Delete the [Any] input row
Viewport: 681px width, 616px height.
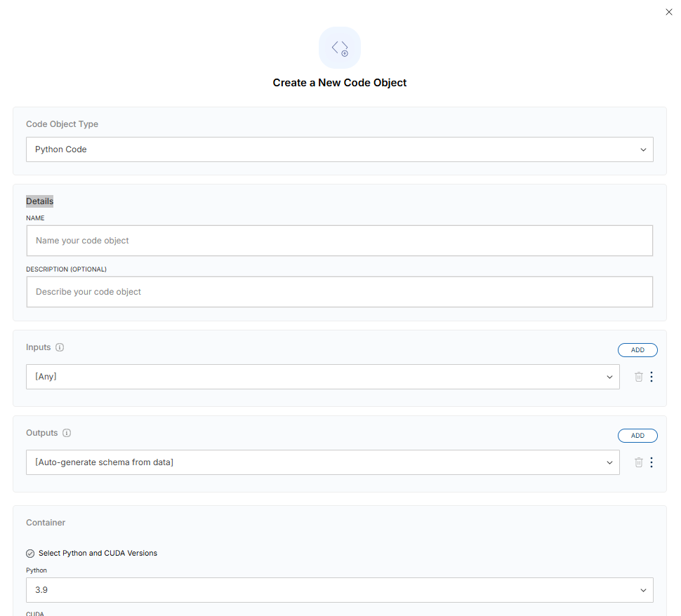638,377
